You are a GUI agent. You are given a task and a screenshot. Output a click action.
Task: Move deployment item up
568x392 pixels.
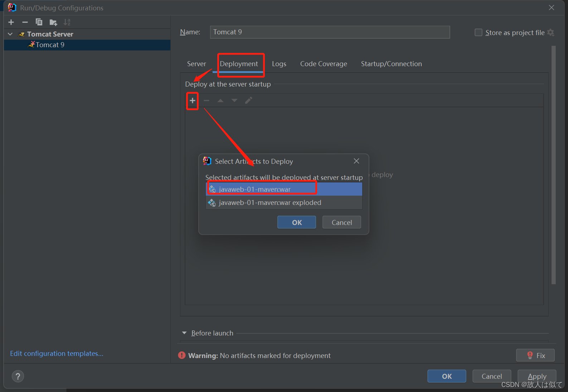pos(220,101)
